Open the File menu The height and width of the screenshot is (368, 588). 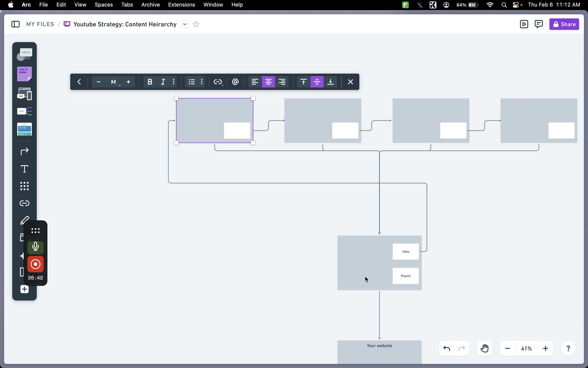pyautogui.click(x=43, y=5)
